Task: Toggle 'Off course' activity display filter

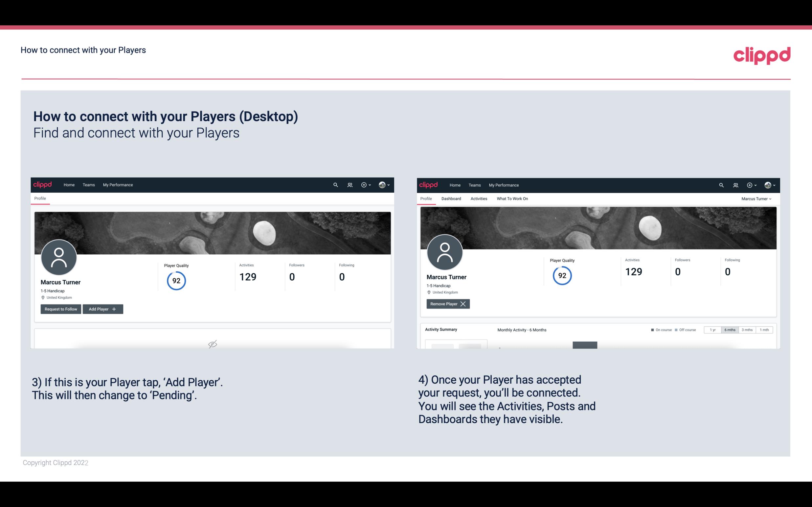Action: [685, 329]
